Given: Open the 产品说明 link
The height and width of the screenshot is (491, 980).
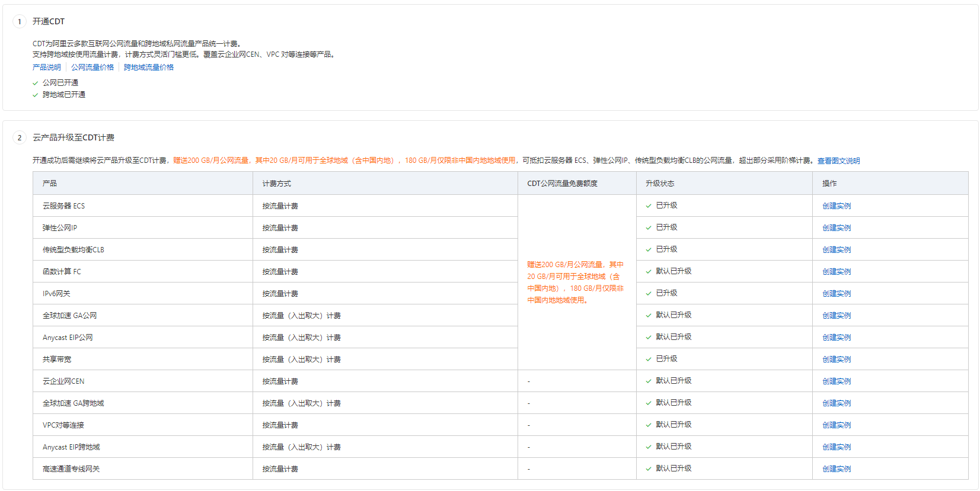Looking at the screenshot, I should coord(46,68).
